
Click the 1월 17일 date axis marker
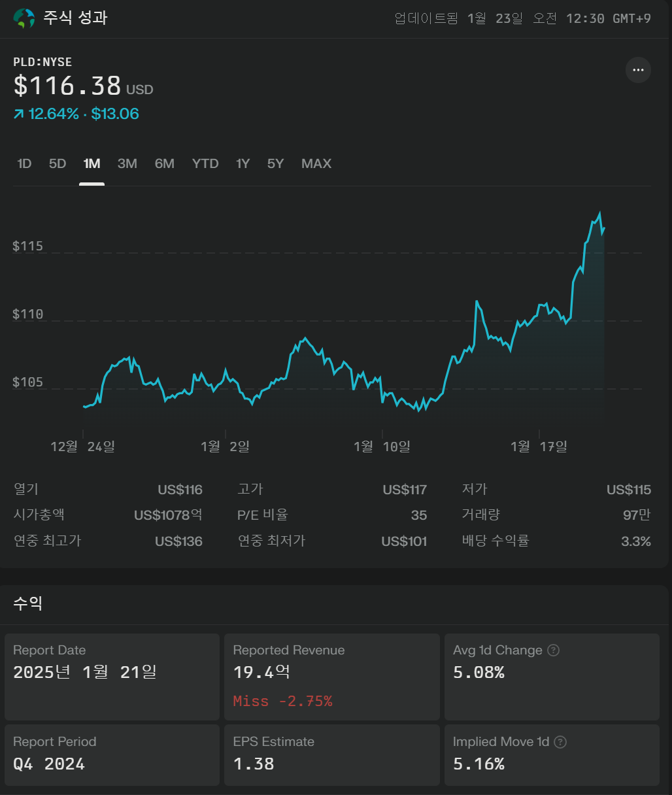pyautogui.click(x=539, y=447)
